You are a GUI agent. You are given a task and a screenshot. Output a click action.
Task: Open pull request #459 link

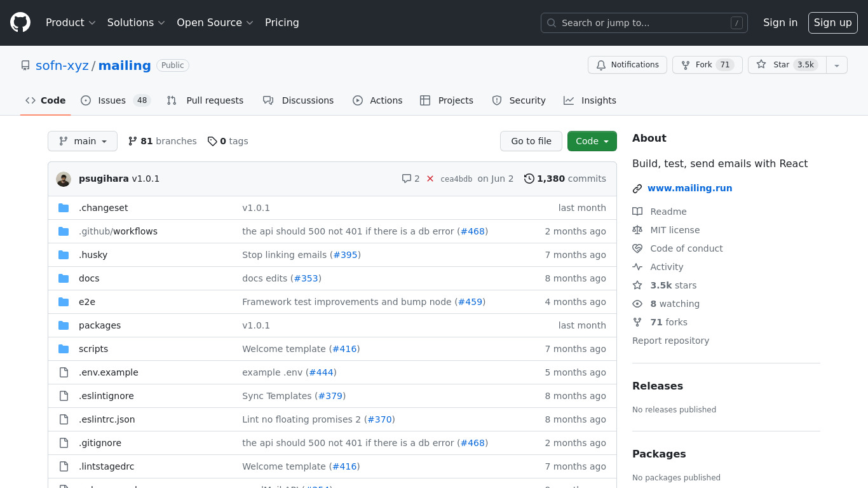pos(470,302)
